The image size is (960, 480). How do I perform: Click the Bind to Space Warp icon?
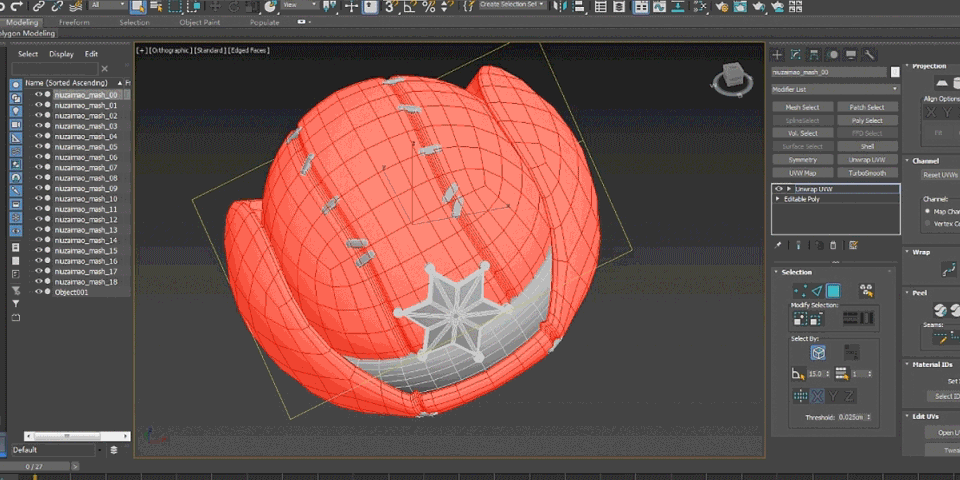click(76, 6)
